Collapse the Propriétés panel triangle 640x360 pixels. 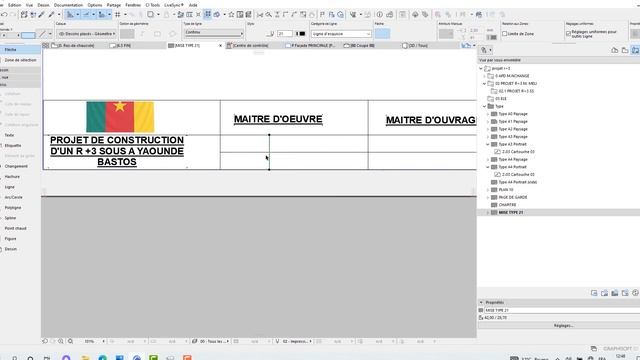[x=481, y=302]
